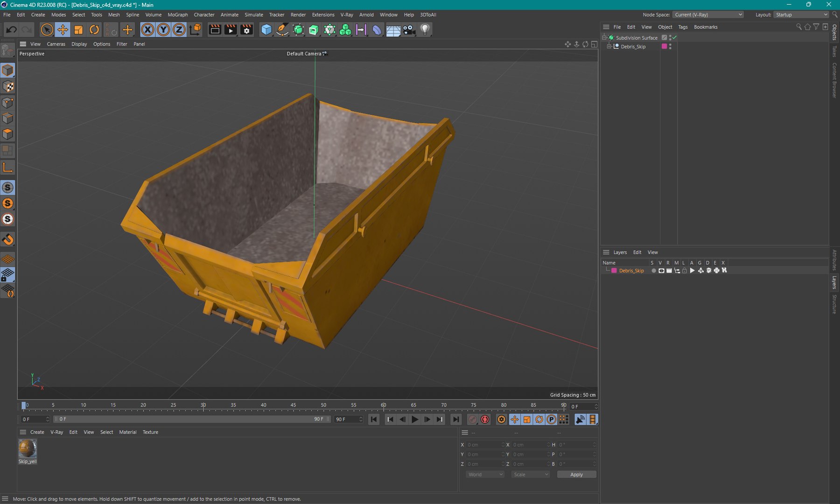The width and height of the screenshot is (840, 504).
Task: Toggle the X axis lock
Action: tap(147, 30)
